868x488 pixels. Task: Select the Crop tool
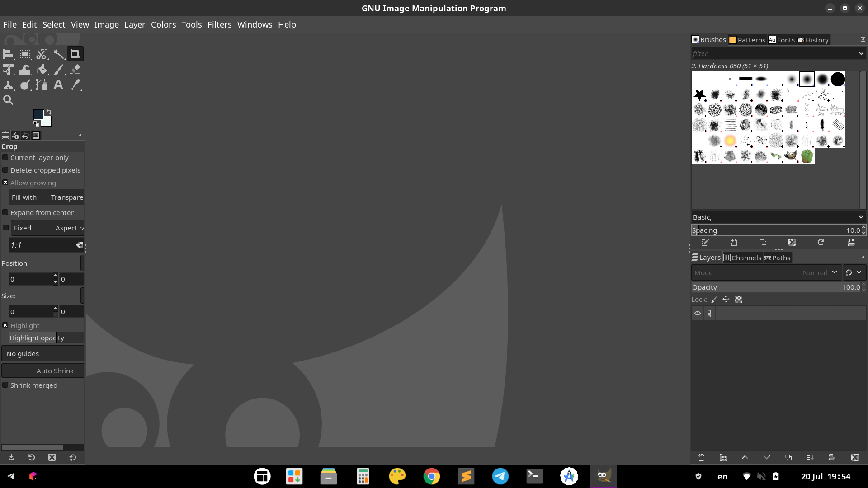pyautogui.click(x=75, y=54)
